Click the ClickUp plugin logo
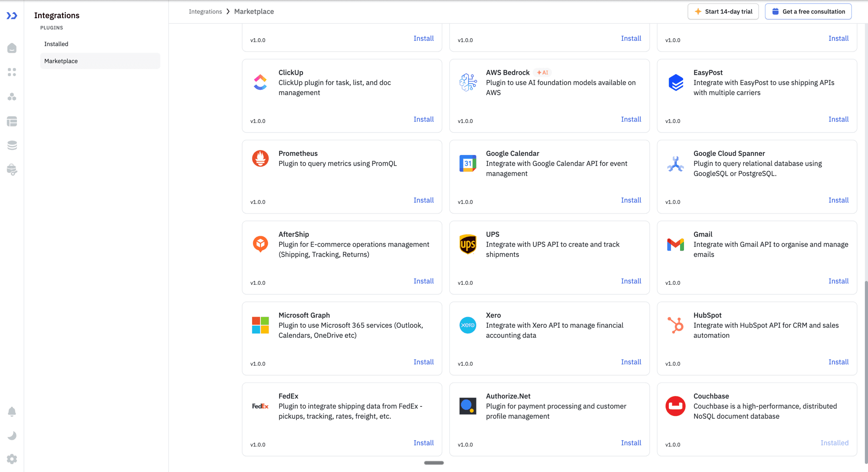Viewport: 868px width, 472px height. (260, 83)
